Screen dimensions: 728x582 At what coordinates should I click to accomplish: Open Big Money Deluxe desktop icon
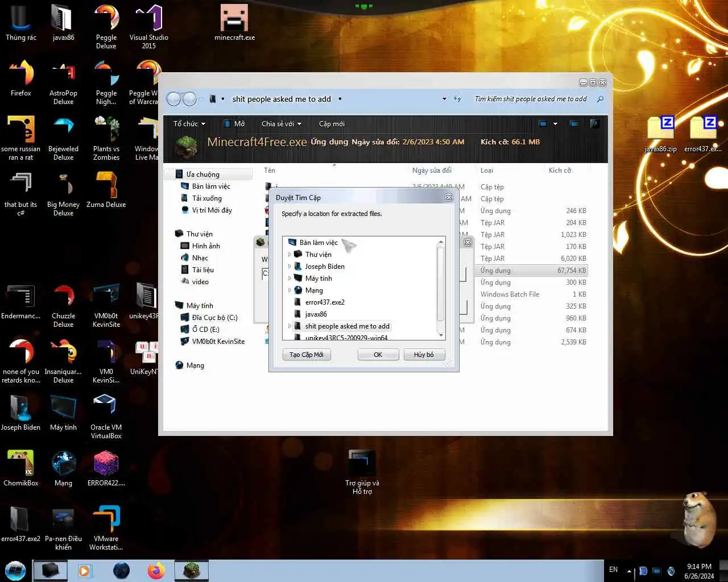[63, 194]
